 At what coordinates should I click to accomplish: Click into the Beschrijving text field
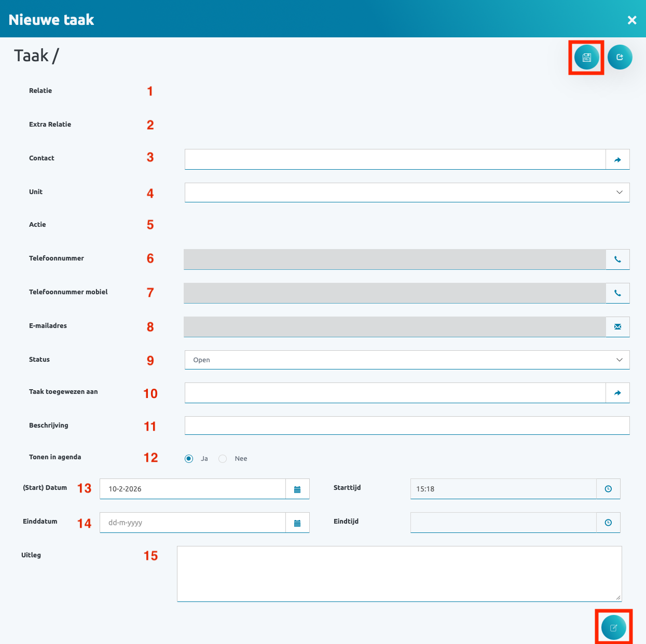[407, 426]
